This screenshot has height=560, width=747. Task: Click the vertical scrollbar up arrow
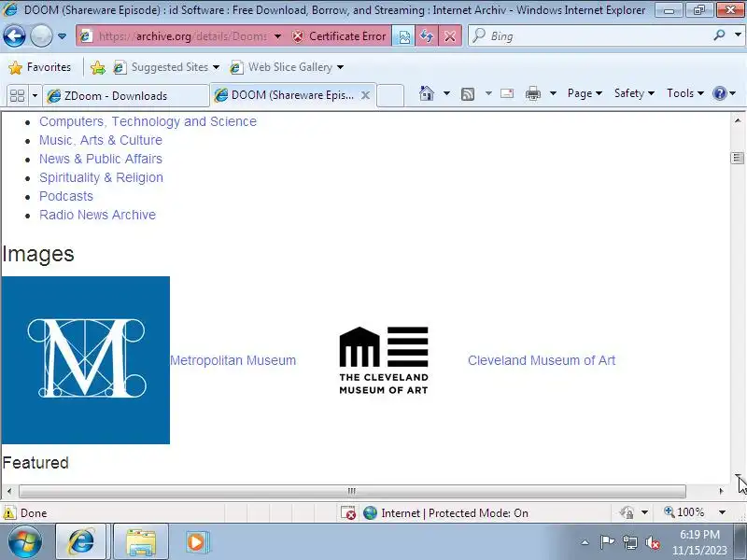pos(738,121)
